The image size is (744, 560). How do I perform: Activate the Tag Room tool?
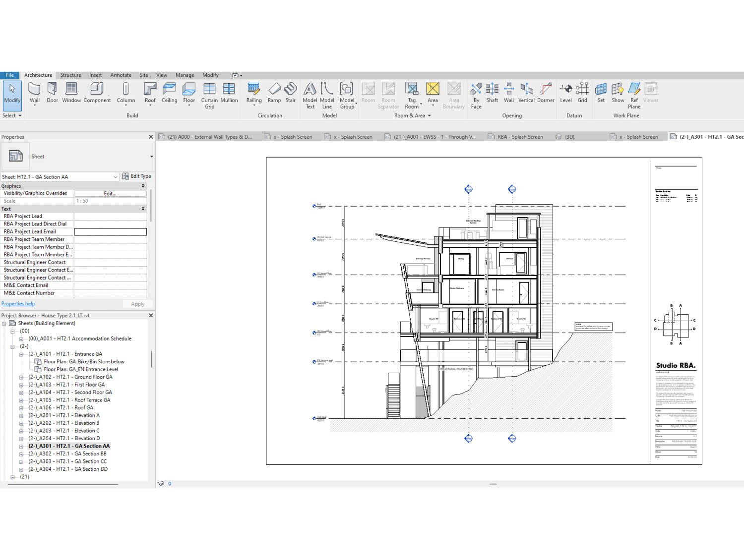coord(412,94)
